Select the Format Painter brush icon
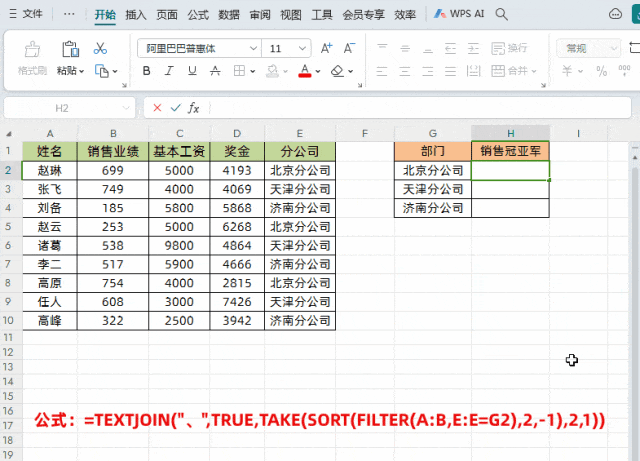The width and height of the screenshot is (640, 461). (32, 49)
